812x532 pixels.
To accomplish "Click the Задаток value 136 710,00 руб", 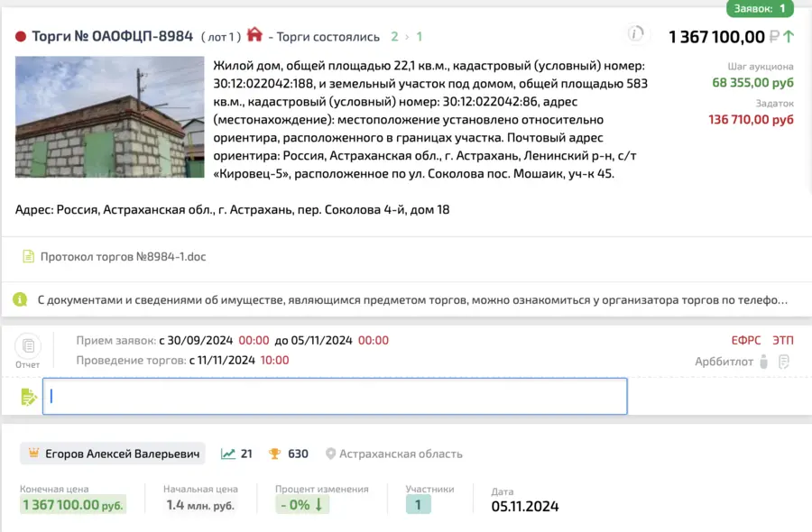I will pyautogui.click(x=751, y=120).
